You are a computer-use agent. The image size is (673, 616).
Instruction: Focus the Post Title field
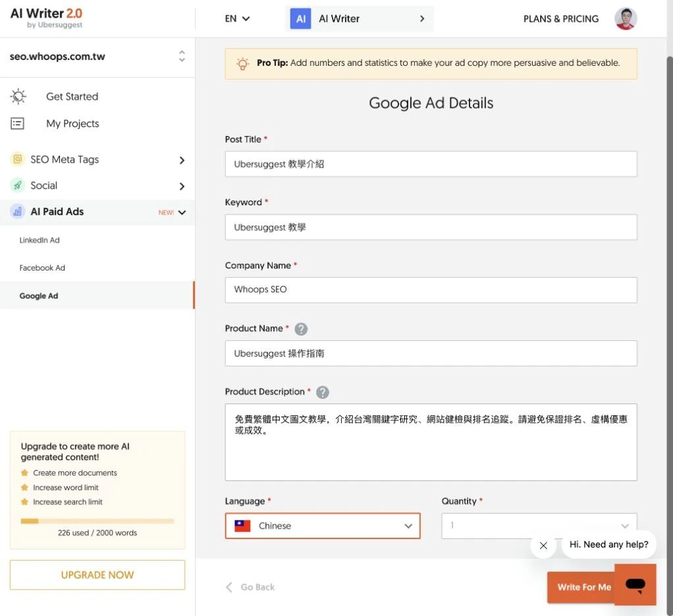[431, 164]
